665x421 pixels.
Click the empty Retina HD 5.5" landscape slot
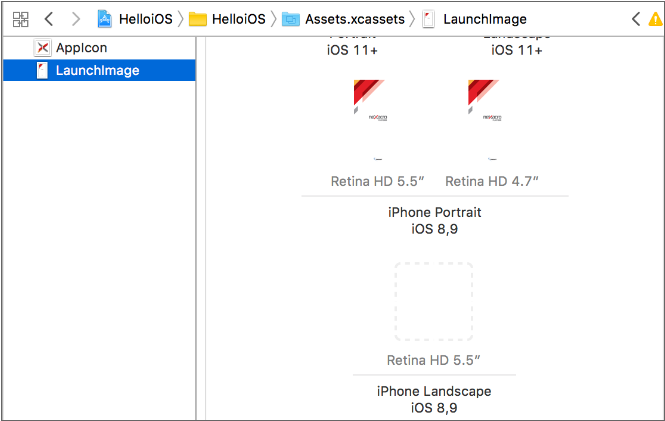[x=434, y=301]
